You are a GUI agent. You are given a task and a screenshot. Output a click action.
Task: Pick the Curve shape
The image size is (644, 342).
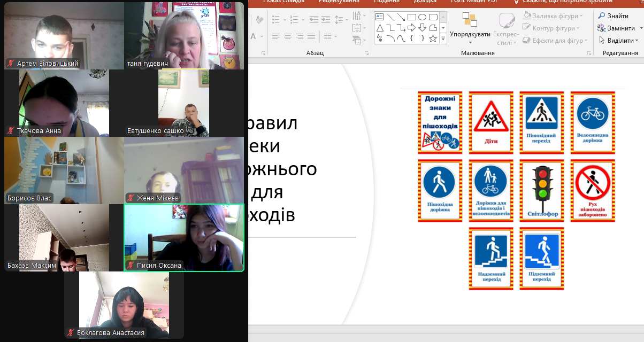[x=401, y=38]
